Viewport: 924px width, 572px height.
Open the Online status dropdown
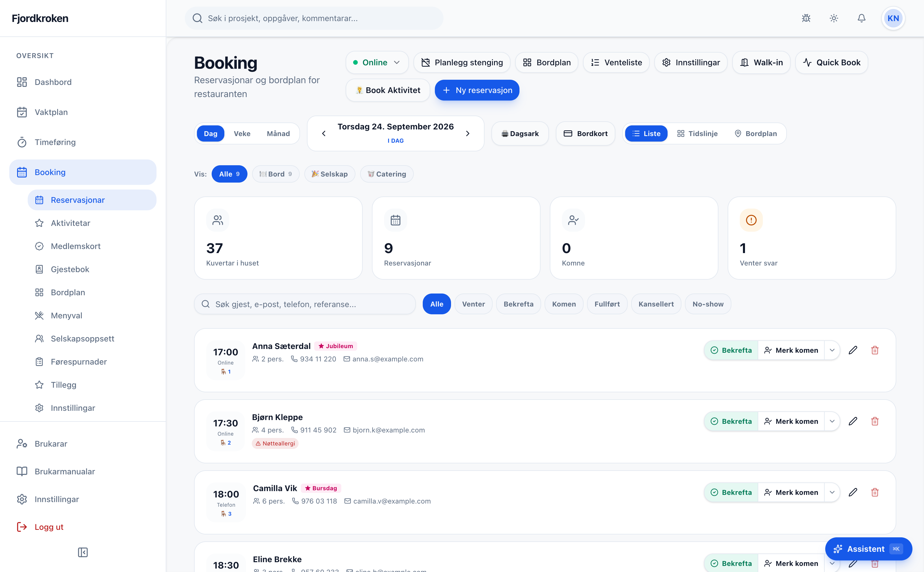pyautogui.click(x=377, y=62)
